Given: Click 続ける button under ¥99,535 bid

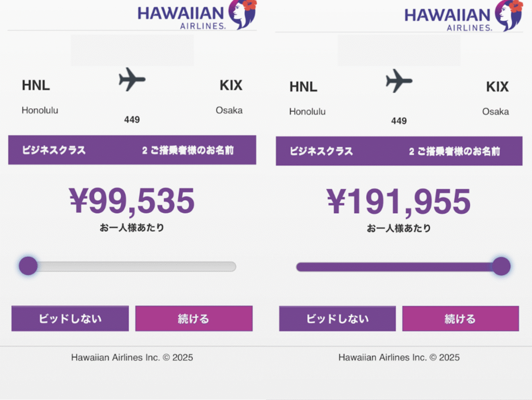Looking at the screenshot, I should pyautogui.click(x=194, y=318).
